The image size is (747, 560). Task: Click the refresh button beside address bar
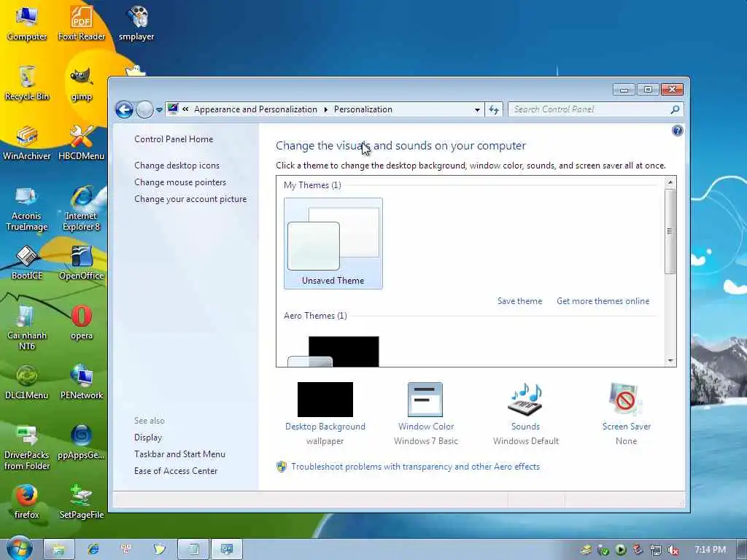pyautogui.click(x=494, y=109)
